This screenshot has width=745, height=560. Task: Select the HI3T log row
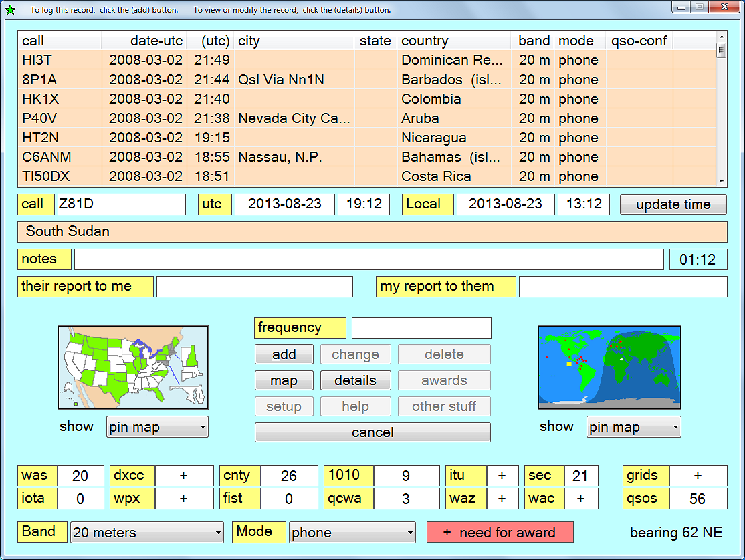click(x=366, y=60)
